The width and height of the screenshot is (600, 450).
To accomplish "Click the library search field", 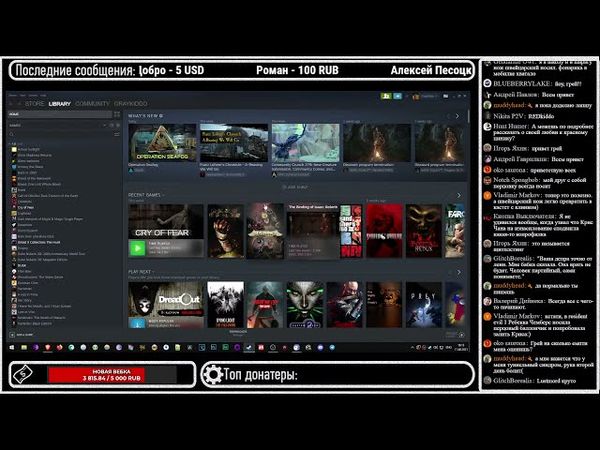I will click(x=60, y=134).
